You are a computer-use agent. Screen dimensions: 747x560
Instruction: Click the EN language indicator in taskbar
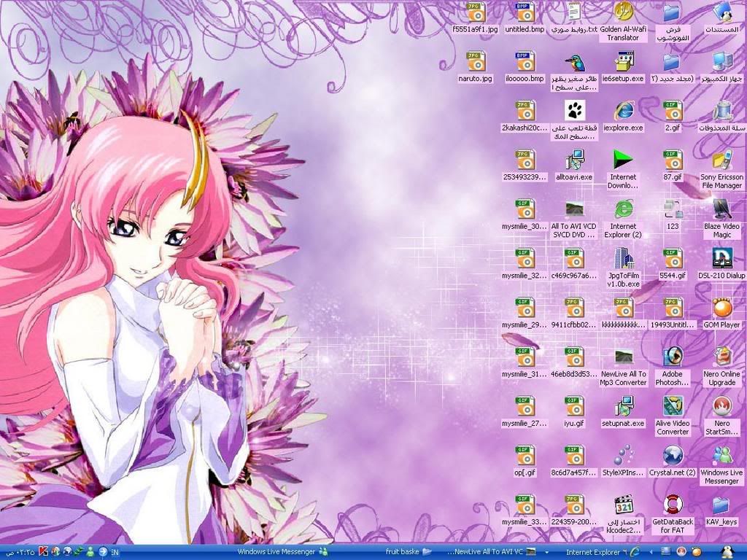point(115,552)
